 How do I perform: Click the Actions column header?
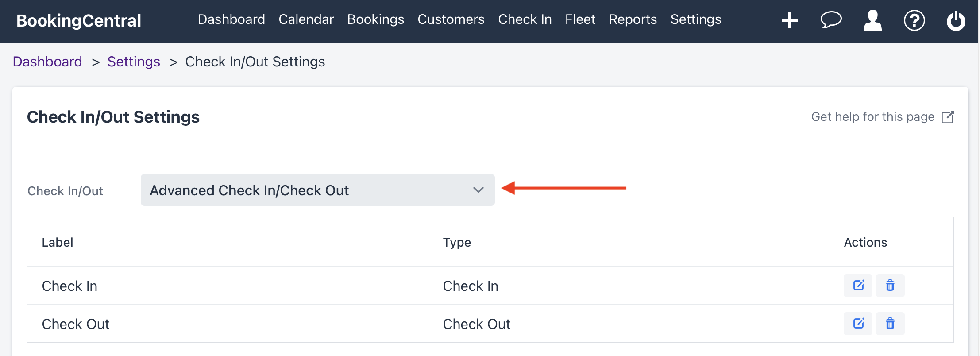coord(865,242)
